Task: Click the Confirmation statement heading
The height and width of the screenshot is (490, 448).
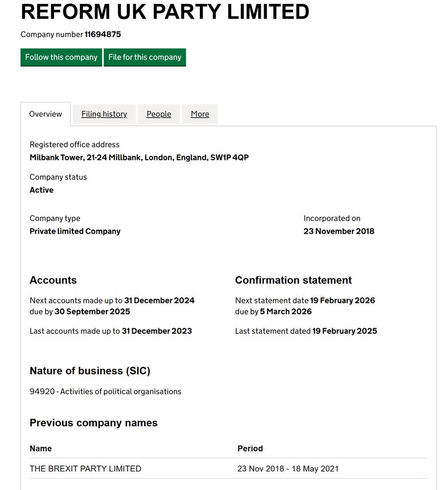Action: coord(293,280)
